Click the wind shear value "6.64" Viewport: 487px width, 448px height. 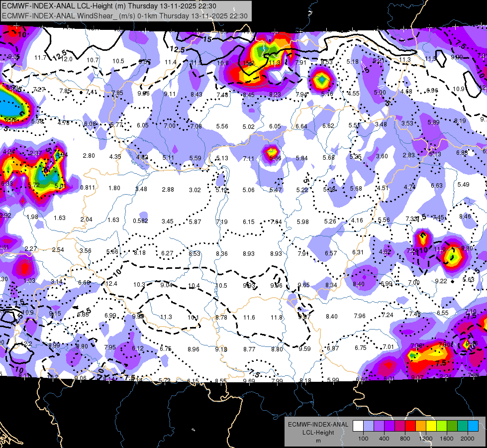[x=301, y=126]
